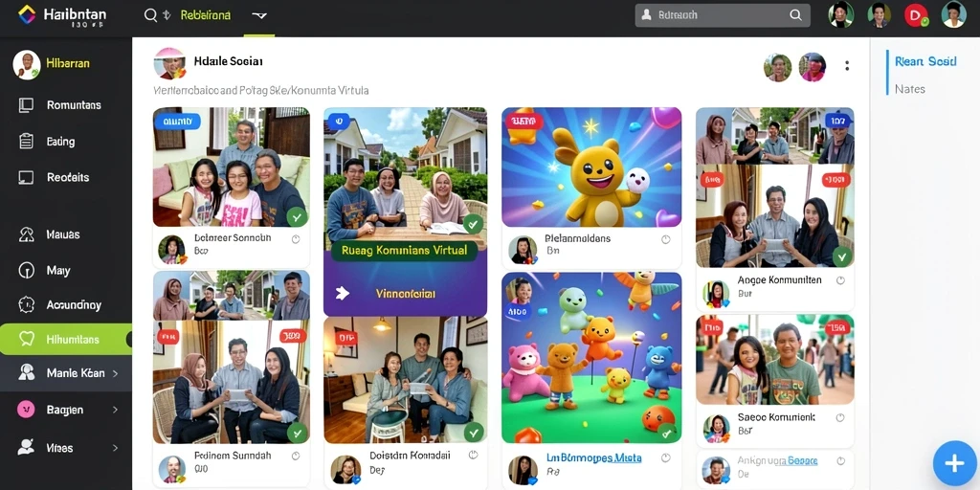Toggle green checkmark on Deterer Sonnoluh photo
The image size is (980, 490).
tap(297, 217)
